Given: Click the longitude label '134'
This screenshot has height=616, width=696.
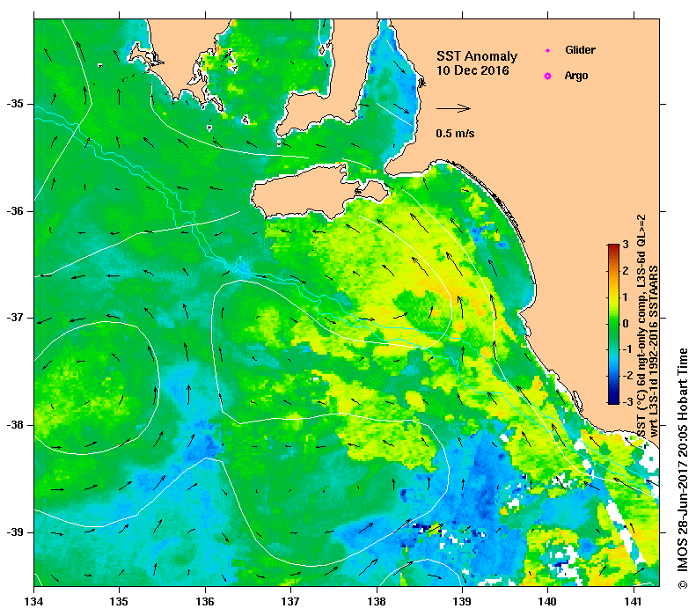Looking at the screenshot, I should pos(34,601).
